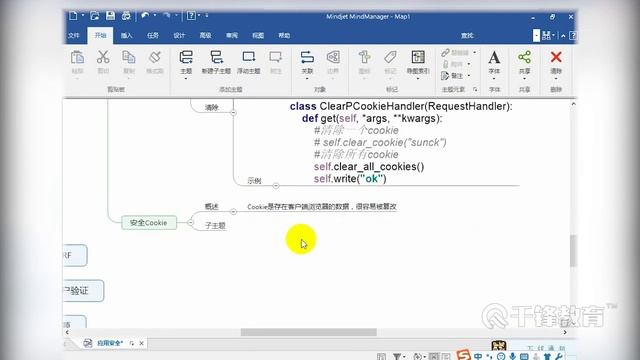The image size is (640, 360).
Task: Collapse the 清除 subtopic node
Action: 233,112
